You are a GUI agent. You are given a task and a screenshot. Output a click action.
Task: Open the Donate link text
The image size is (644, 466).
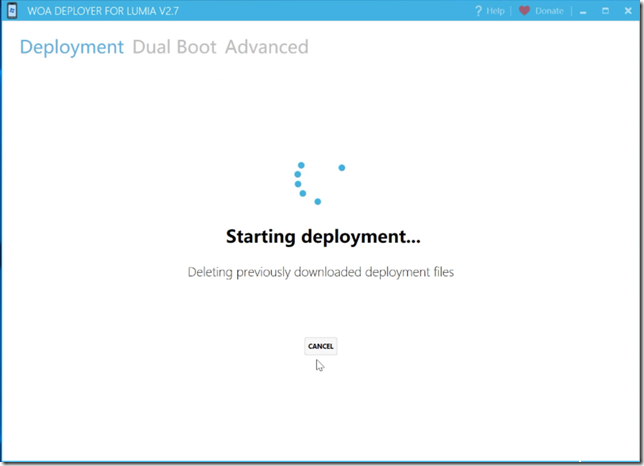pyautogui.click(x=549, y=11)
